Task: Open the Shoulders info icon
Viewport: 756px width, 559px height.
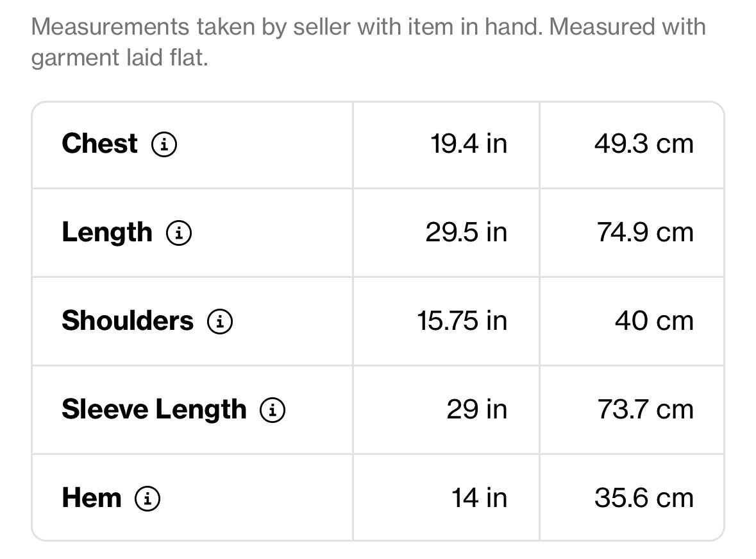Action: click(220, 322)
